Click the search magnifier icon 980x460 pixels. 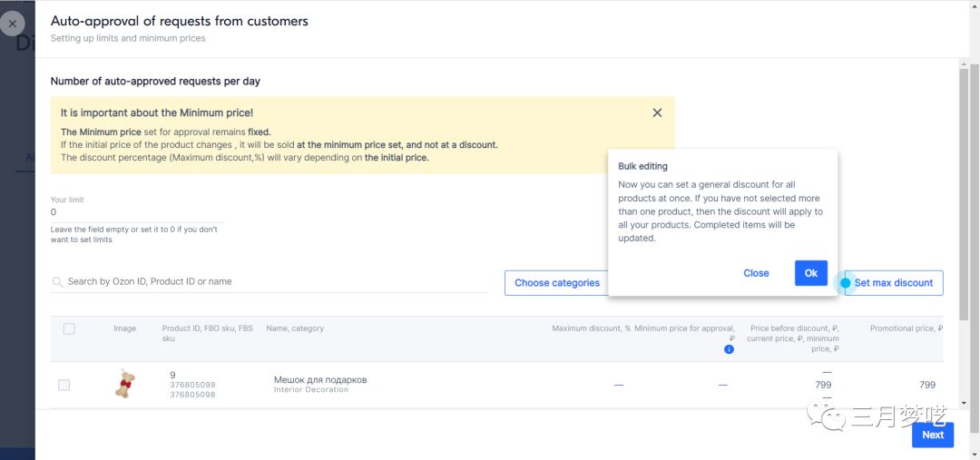[58, 282]
